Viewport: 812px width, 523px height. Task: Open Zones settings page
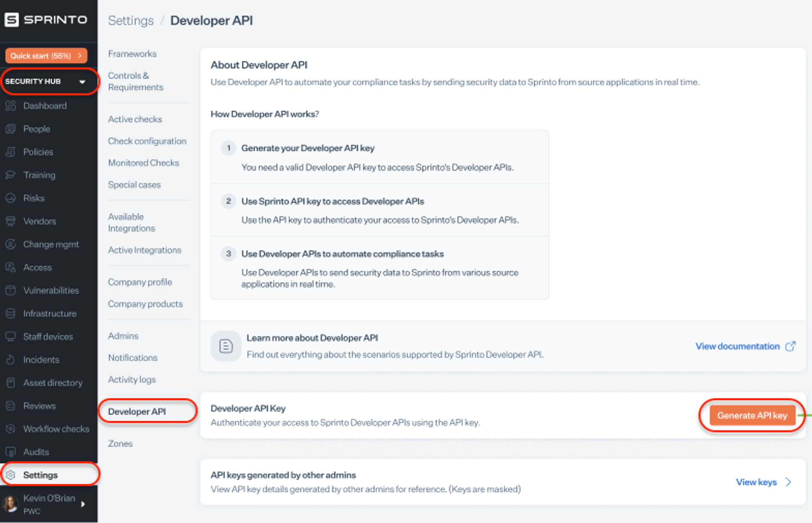tap(120, 444)
